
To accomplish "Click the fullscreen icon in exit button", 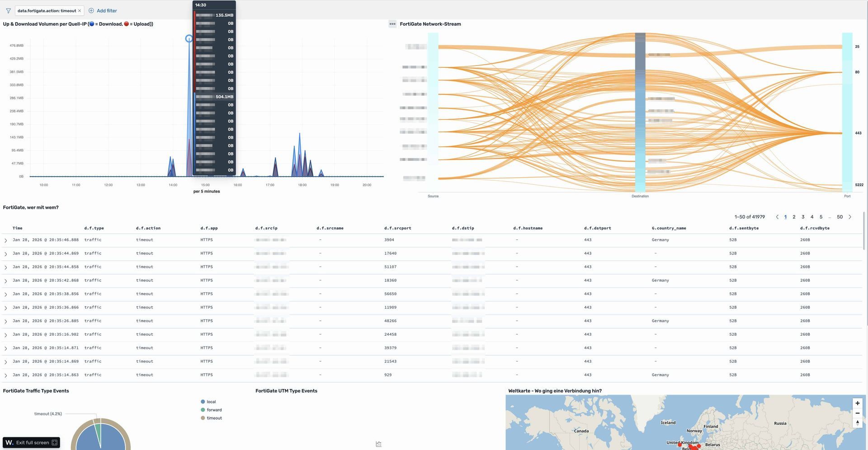I will pos(55,442).
